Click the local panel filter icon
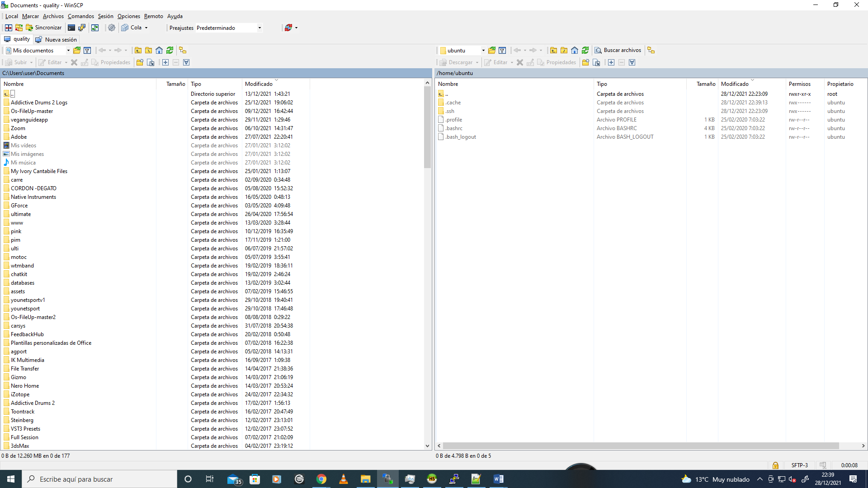The image size is (868, 488). (87, 50)
